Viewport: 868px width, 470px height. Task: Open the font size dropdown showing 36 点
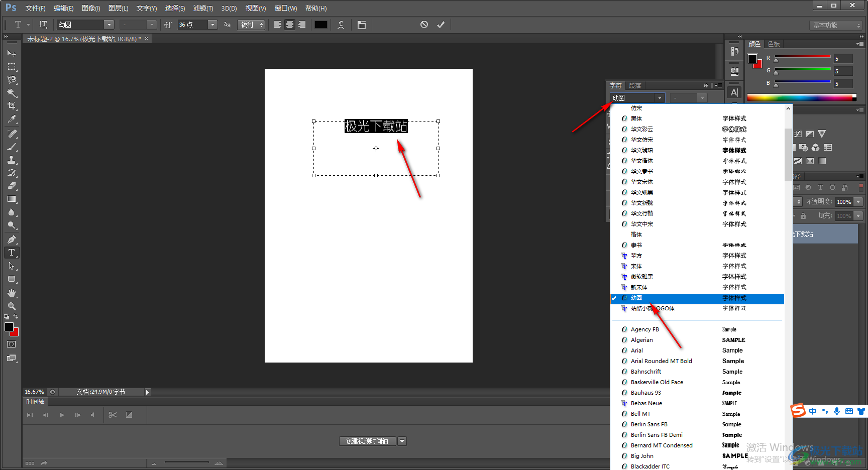pyautogui.click(x=213, y=25)
